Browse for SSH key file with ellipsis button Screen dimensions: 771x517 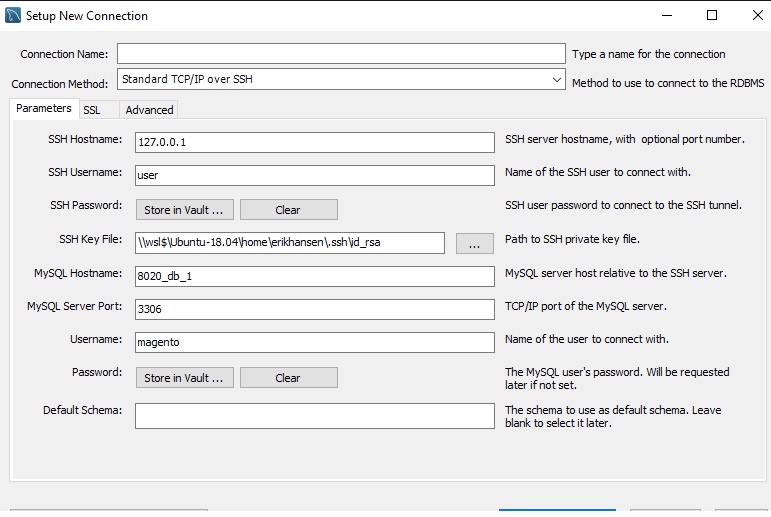(474, 243)
